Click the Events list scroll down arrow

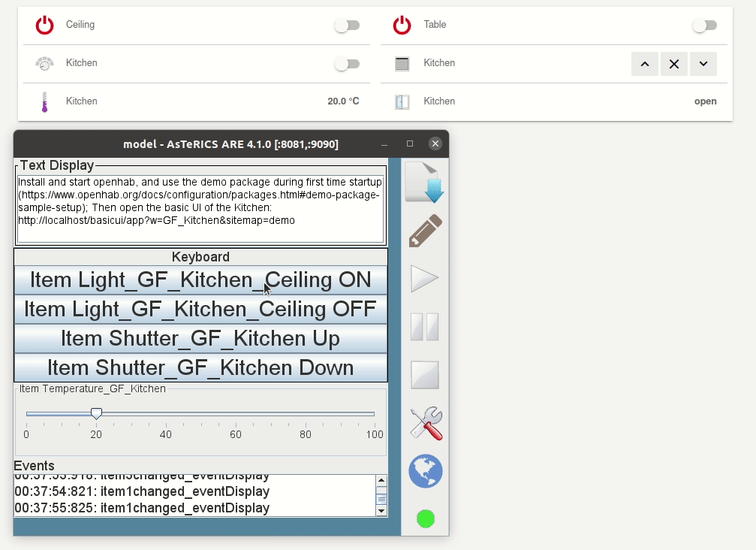point(381,511)
